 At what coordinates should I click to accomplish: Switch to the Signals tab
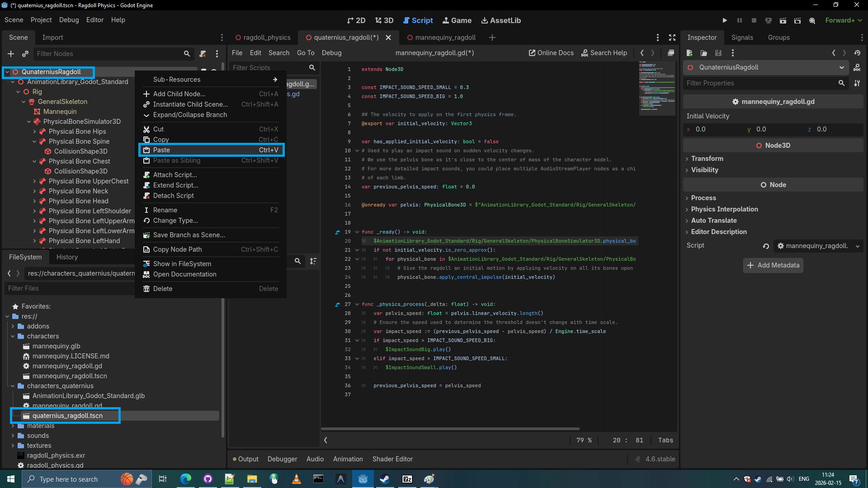(742, 38)
